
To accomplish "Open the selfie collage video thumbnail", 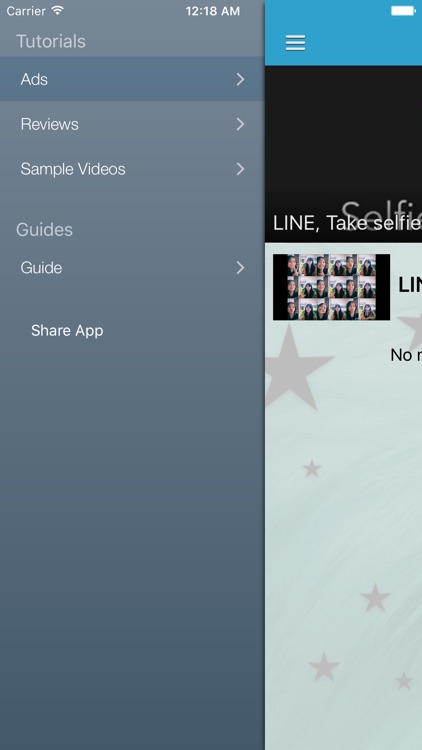I will pyautogui.click(x=331, y=287).
